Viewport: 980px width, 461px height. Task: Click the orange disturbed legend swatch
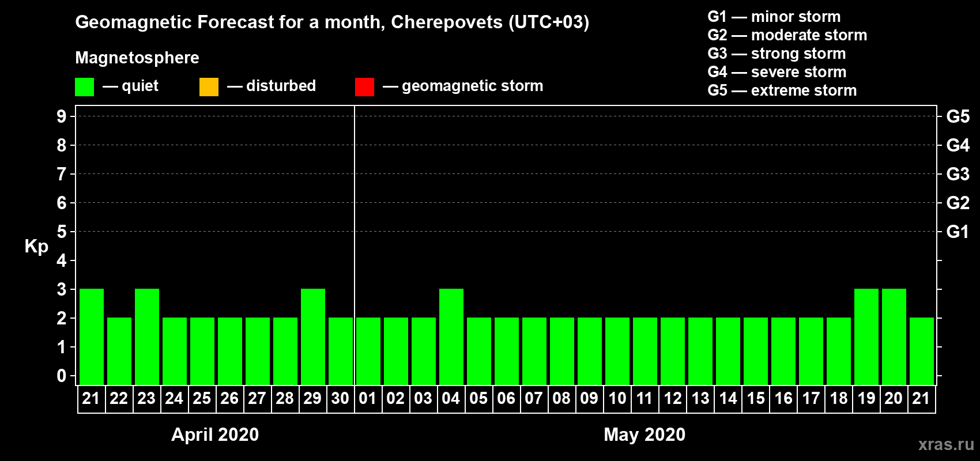click(209, 87)
